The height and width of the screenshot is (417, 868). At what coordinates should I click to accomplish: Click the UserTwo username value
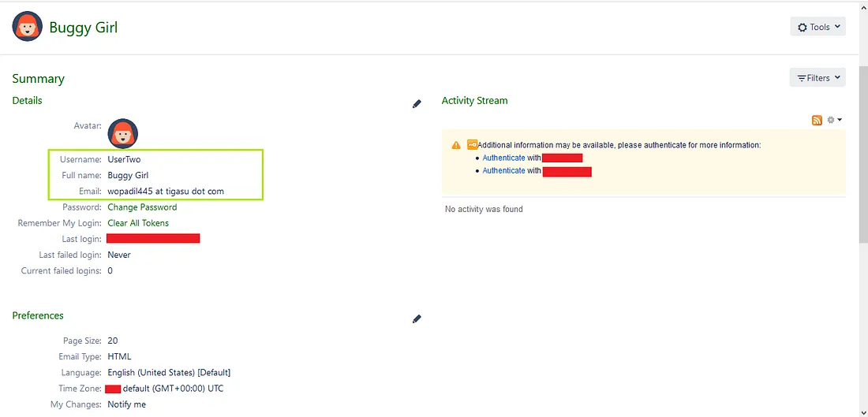(124, 159)
